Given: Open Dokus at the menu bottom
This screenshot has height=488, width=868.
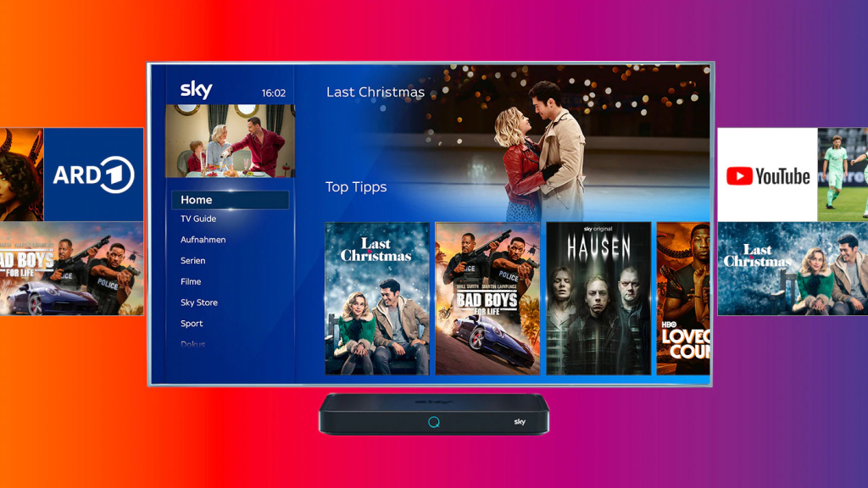Looking at the screenshot, I should (192, 344).
